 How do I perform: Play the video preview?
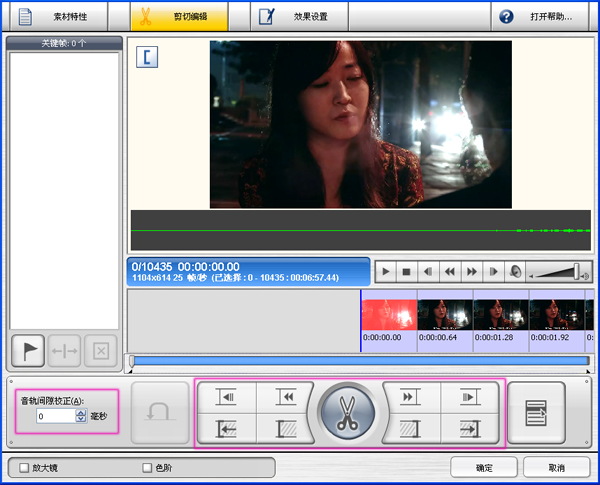385,272
